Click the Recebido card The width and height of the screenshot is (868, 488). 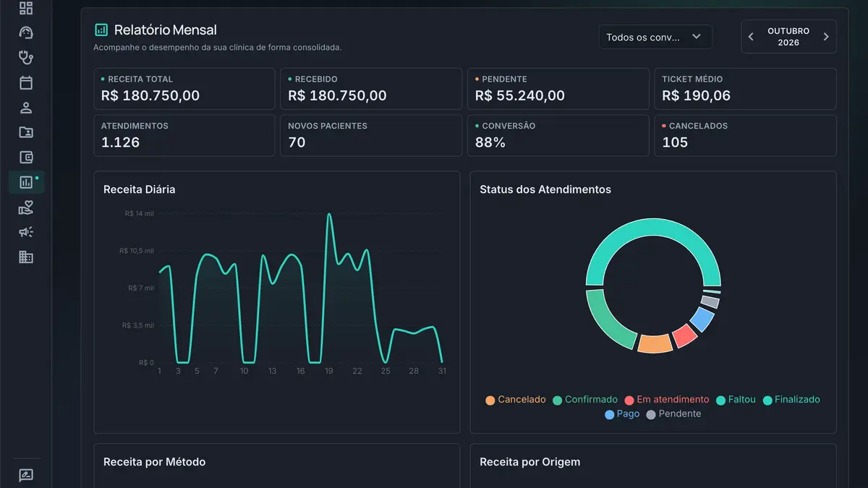click(371, 89)
